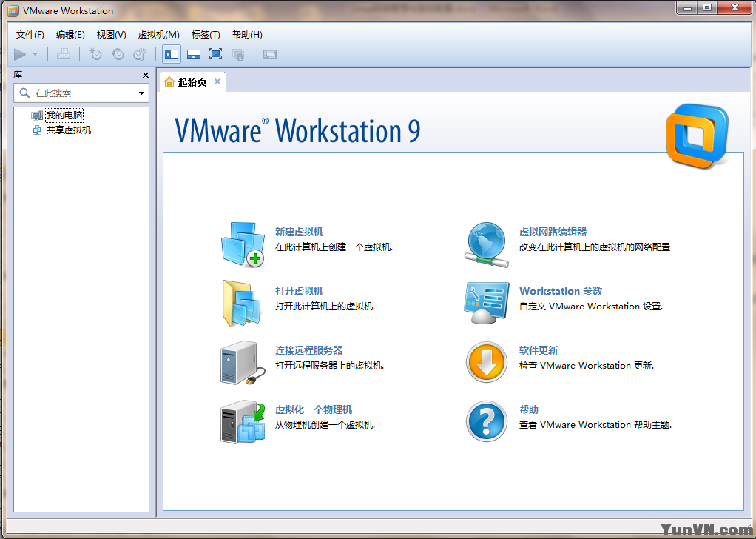Click the 连接远程服务器 link
This screenshot has width=756, height=539.
pos(308,351)
